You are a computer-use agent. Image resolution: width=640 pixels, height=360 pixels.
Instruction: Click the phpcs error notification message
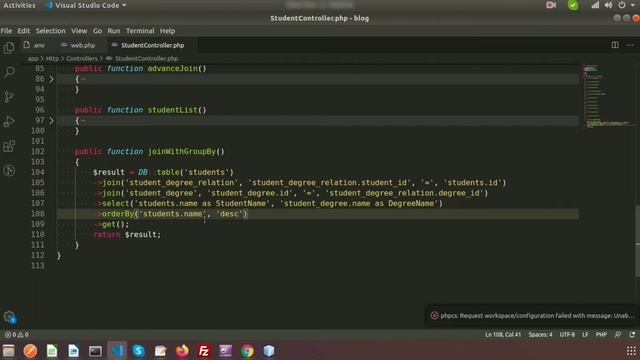(x=537, y=316)
